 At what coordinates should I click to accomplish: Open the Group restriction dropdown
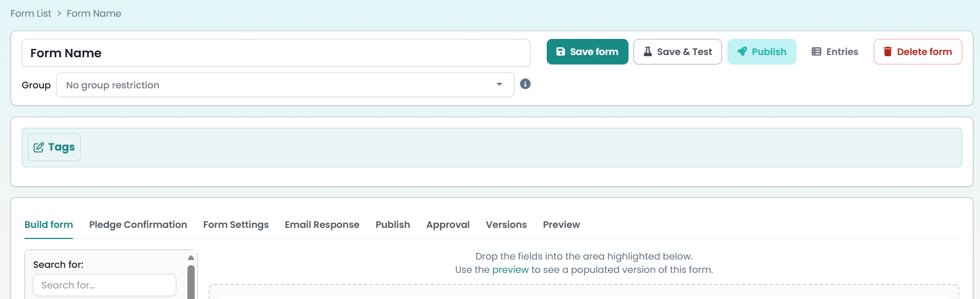(285, 85)
